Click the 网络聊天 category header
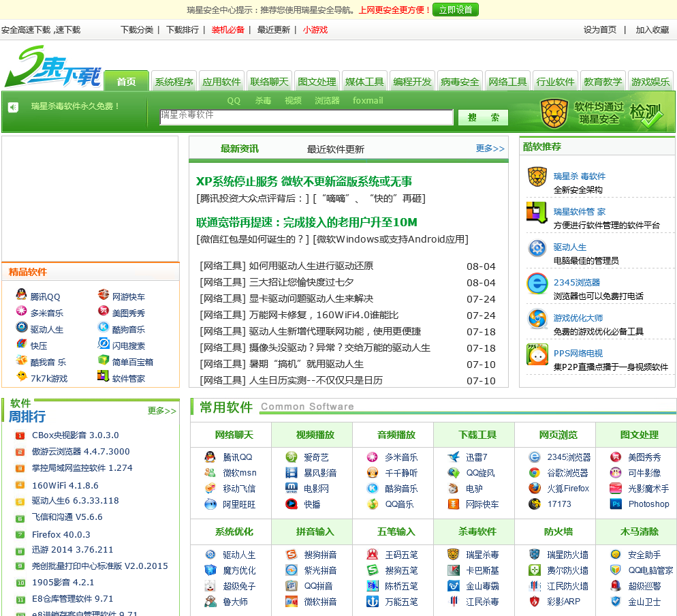 [x=234, y=435]
